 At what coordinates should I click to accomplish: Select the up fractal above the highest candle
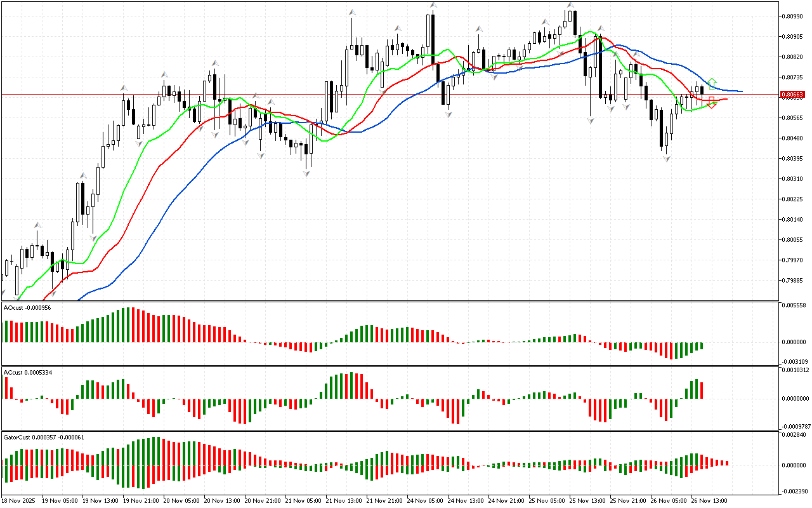570,5
